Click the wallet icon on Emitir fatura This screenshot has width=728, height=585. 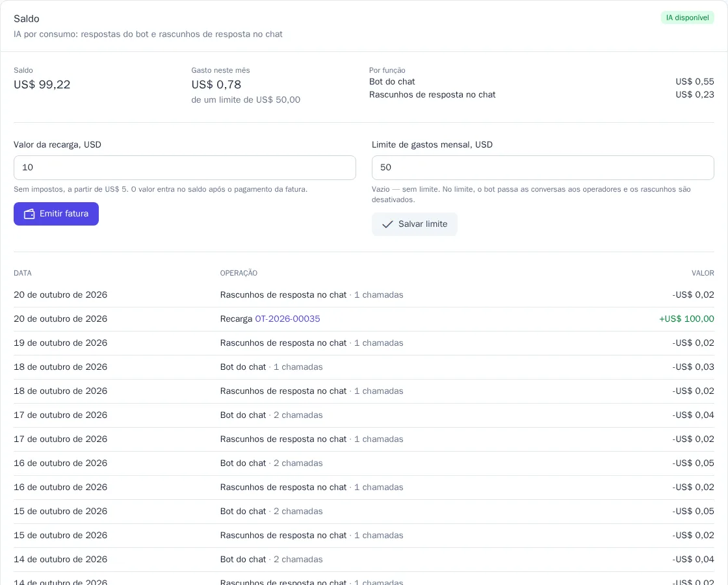tap(29, 214)
